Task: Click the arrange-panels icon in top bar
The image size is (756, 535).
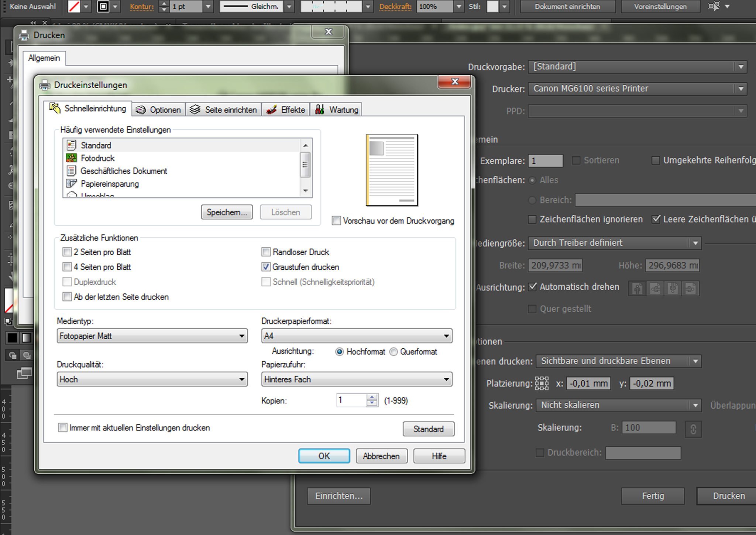Action: [714, 6]
